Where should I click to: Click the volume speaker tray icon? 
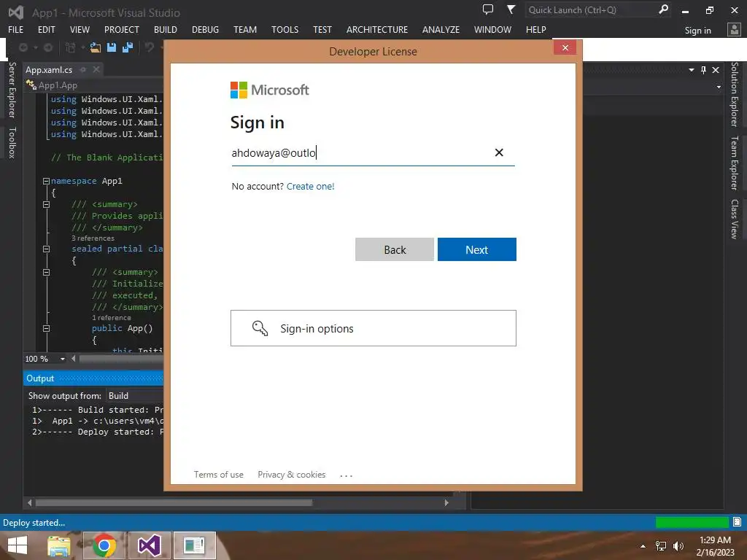click(678, 545)
